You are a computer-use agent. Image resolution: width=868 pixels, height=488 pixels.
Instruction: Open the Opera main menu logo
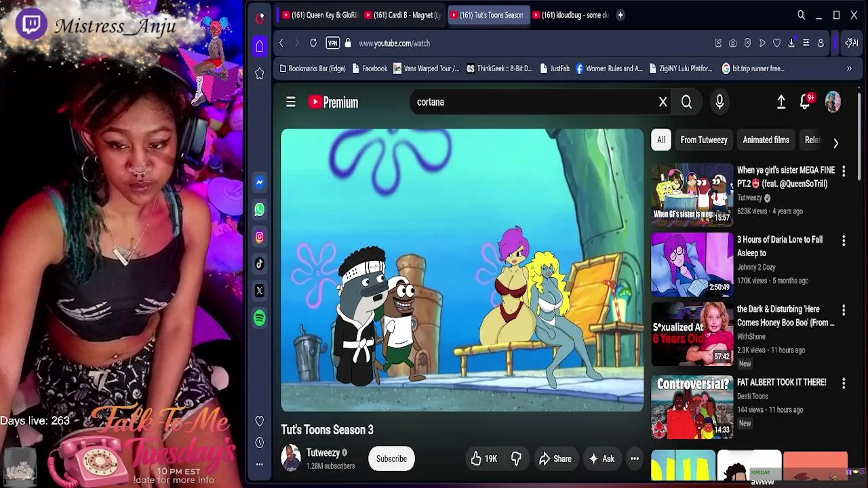tap(260, 18)
